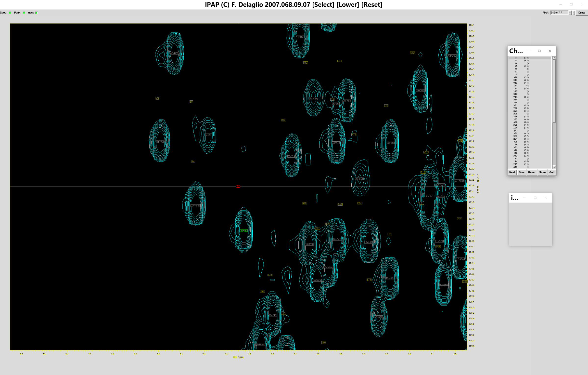Click the down arrow of the list scrollbar
This screenshot has width=588, height=375.
click(x=554, y=166)
